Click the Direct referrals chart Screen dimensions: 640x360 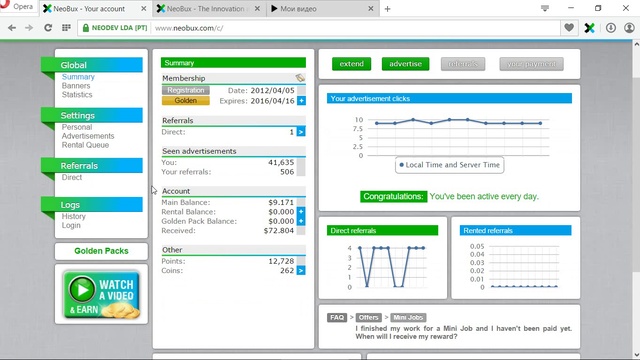tap(386, 267)
